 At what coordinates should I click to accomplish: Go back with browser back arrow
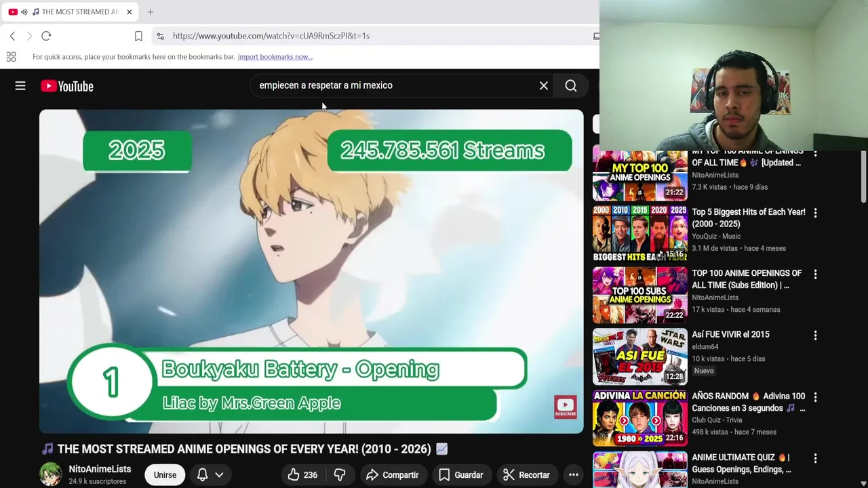[12, 36]
